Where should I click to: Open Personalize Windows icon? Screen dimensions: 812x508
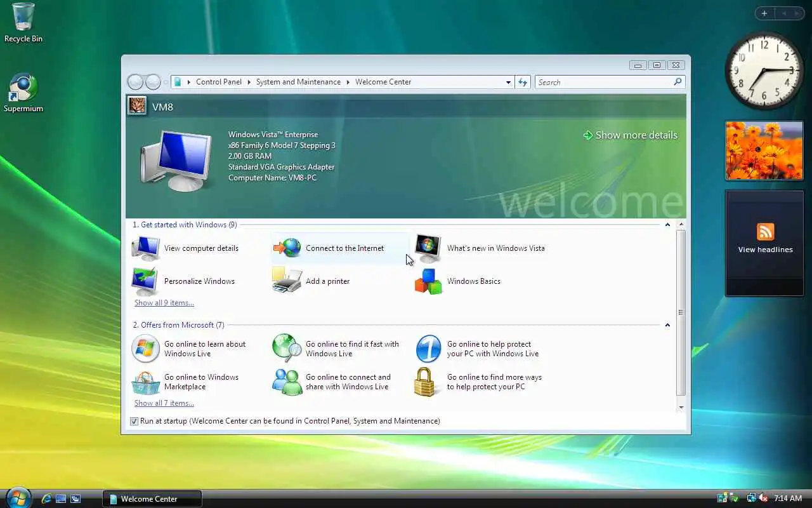(x=145, y=281)
